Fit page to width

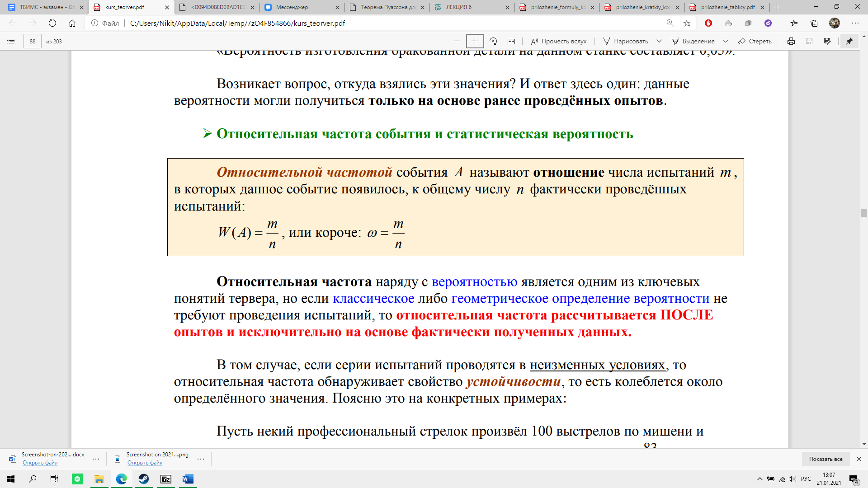[x=511, y=41]
